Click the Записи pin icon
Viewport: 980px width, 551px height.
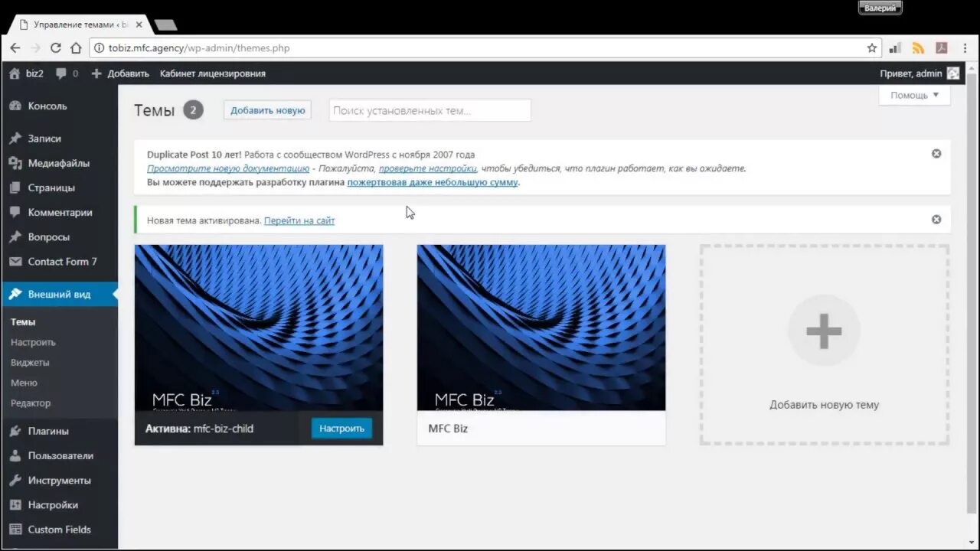[15, 139]
